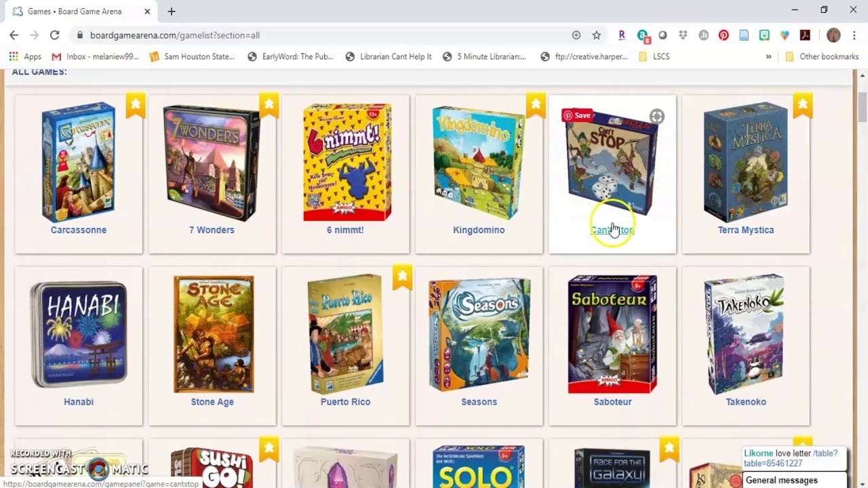Reload the Board Game Arena page
Viewport: 868px width, 488px height.
54,35
